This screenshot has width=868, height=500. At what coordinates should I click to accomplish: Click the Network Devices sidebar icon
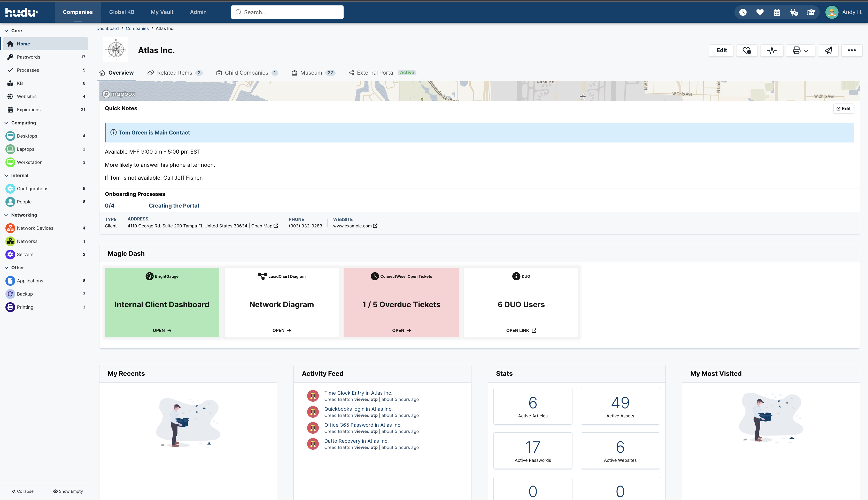tap(10, 228)
